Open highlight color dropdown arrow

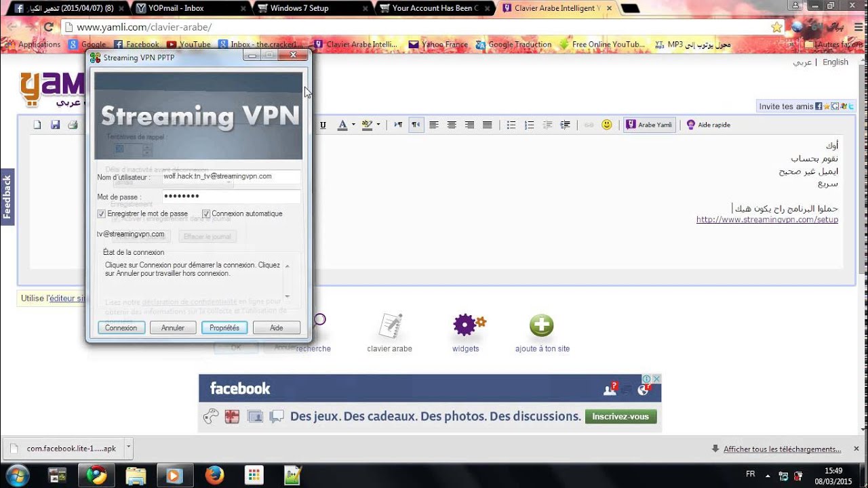(x=378, y=125)
